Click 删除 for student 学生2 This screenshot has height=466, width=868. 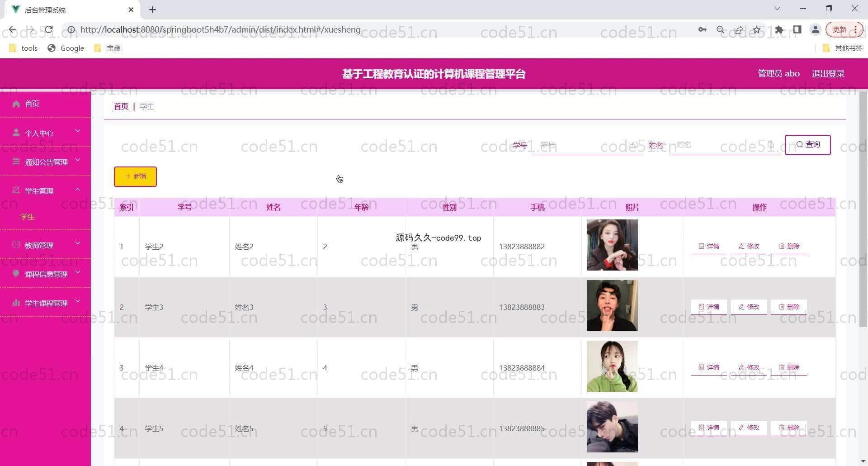789,246
